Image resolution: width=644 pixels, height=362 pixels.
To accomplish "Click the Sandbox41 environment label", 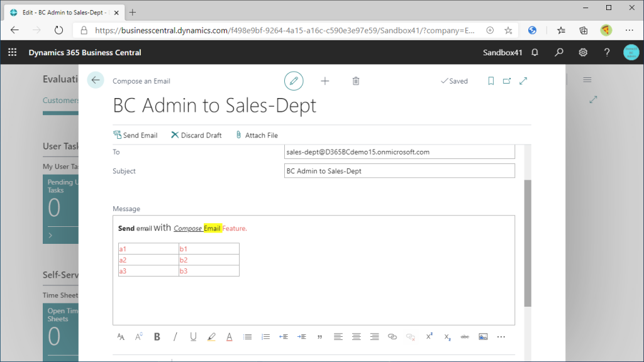I will [x=502, y=53].
